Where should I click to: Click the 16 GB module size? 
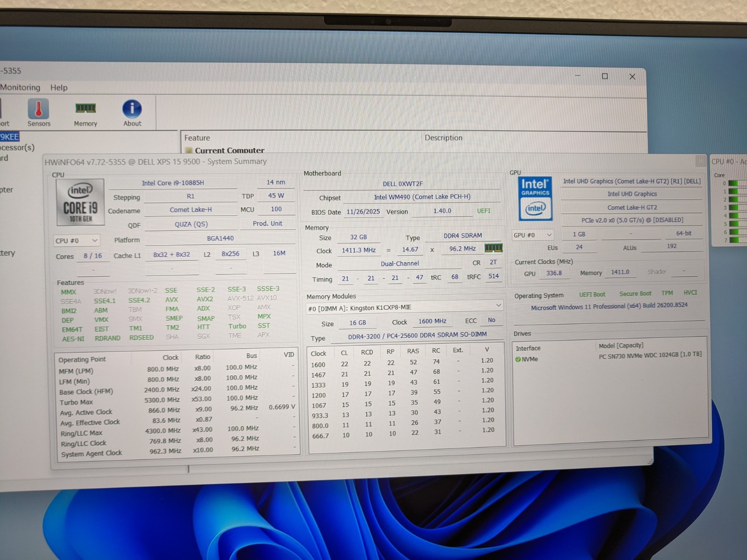358,323
